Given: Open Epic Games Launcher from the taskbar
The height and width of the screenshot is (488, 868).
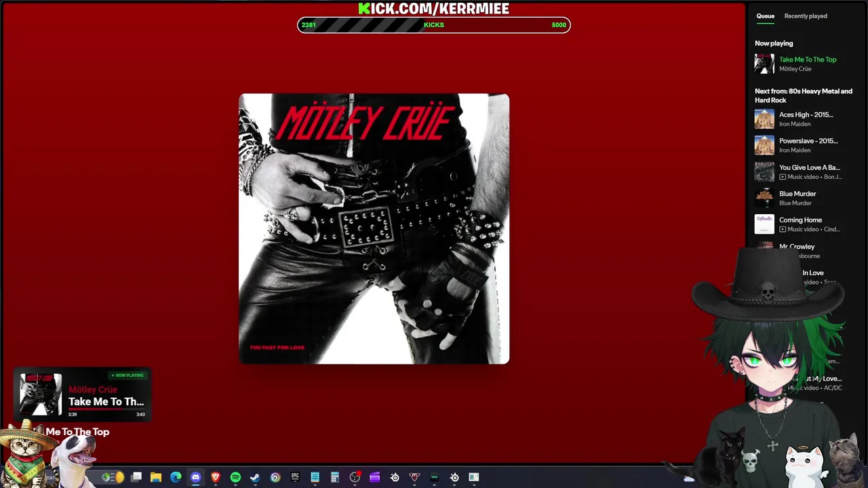Looking at the screenshot, I should pos(295,477).
